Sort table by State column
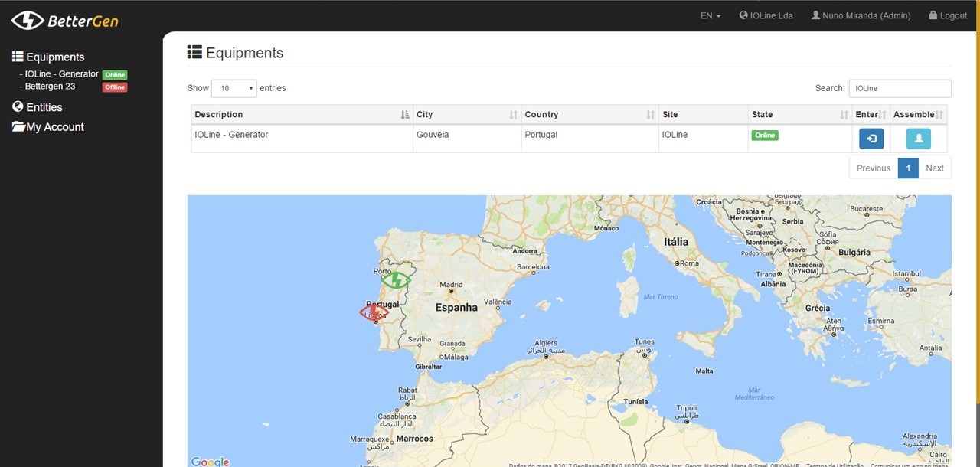 pyautogui.click(x=800, y=115)
